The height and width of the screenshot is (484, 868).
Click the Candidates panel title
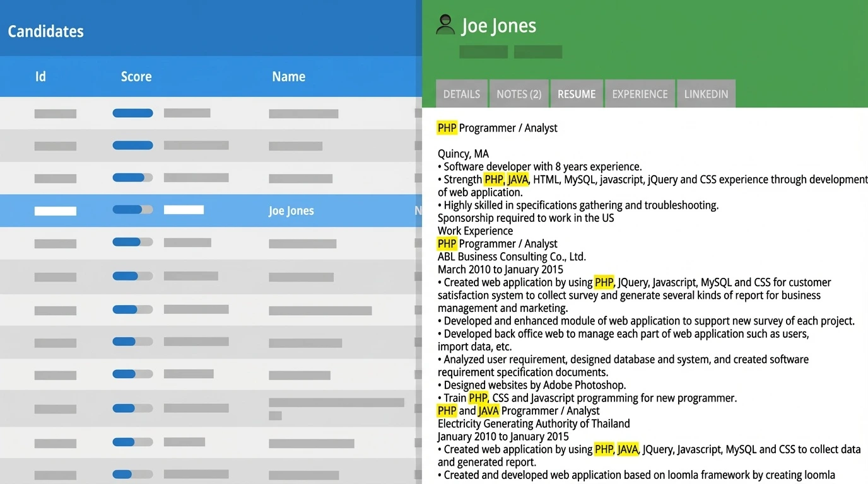[x=45, y=32]
